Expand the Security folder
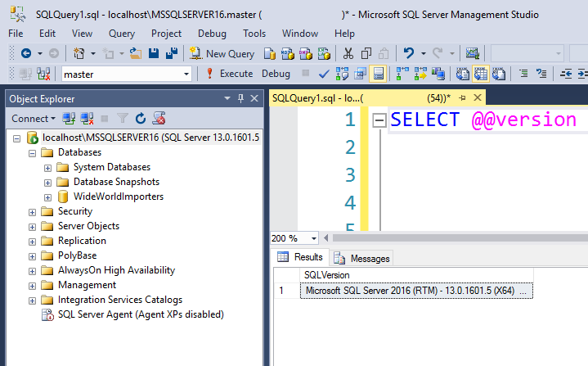Screen dimensions: 588x366 (32, 212)
